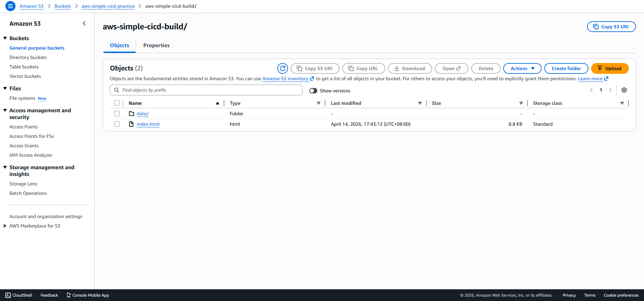This screenshot has height=301, width=644.
Task: Collapse the Amazon S3 side panel arrow
Action: (x=84, y=23)
